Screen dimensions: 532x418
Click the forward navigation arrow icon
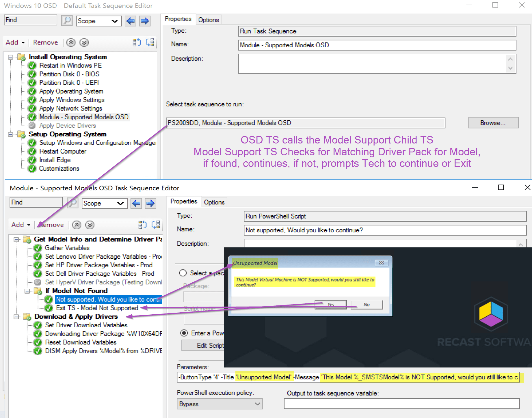tap(145, 21)
